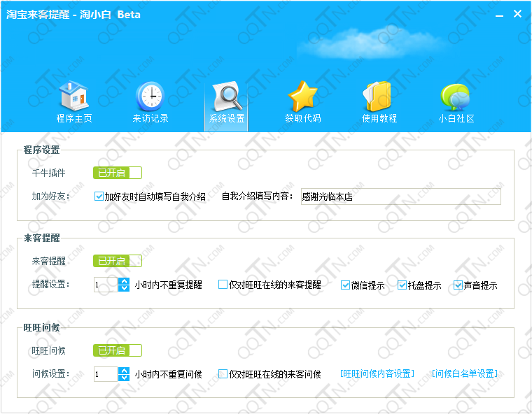Click the 自我介绍填写内容 text field
Image resolution: width=532 pixels, height=414 pixels.
400,197
